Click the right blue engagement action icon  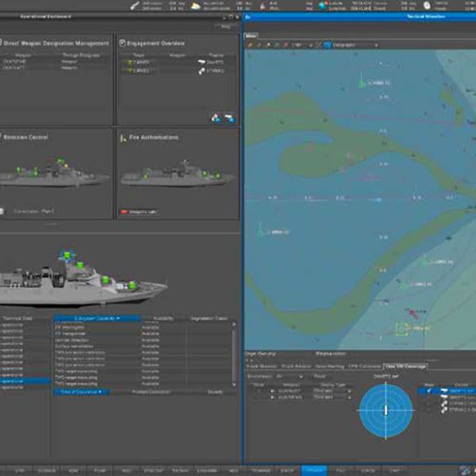pos(228,118)
